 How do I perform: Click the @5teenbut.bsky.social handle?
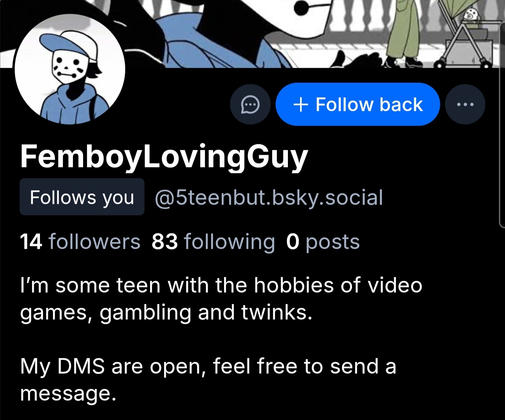tap(268, 197)
